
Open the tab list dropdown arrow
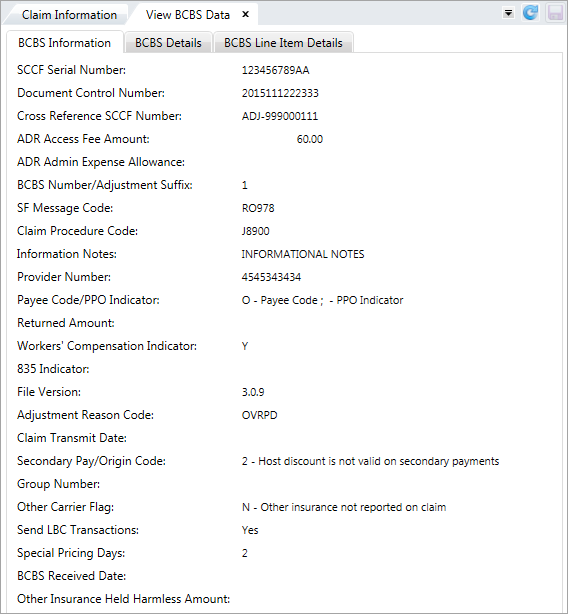508,13
